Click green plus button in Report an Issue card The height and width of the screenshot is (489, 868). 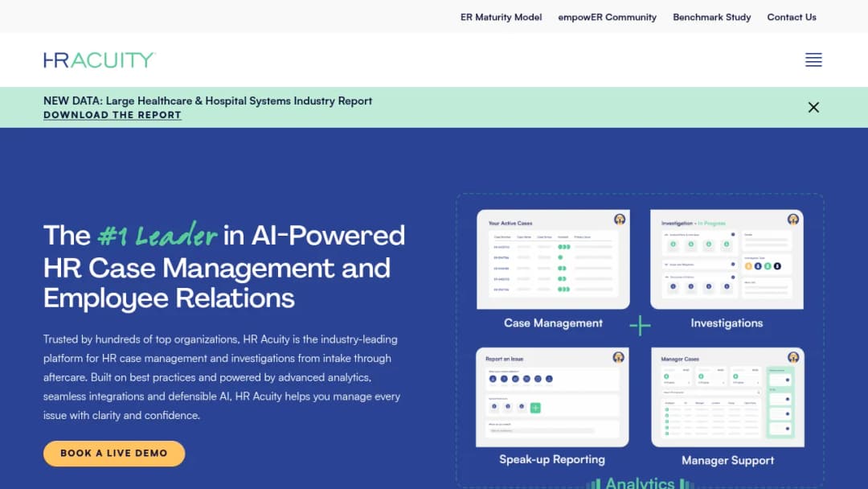point(535,408)
